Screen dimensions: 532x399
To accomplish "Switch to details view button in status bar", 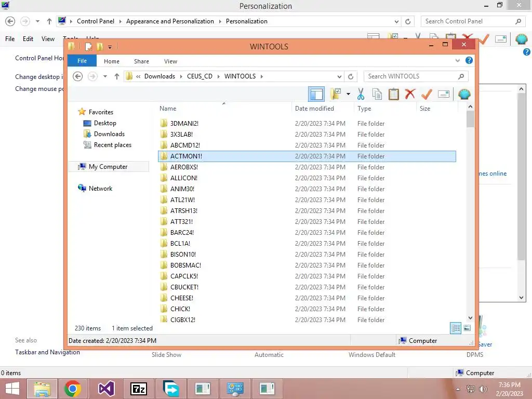I will click(455, 328).
